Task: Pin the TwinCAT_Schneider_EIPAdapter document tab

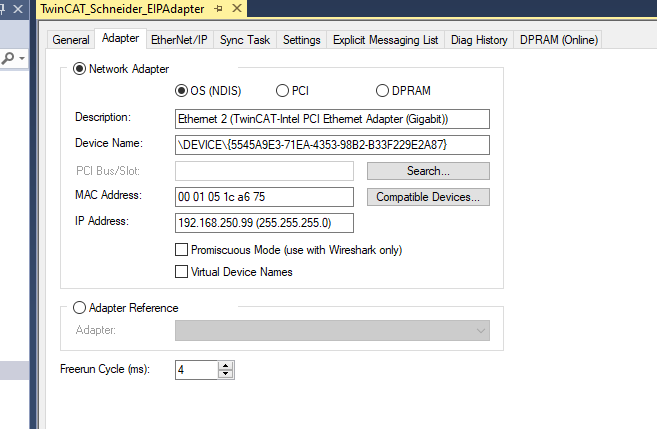Action: click(218, 8)
